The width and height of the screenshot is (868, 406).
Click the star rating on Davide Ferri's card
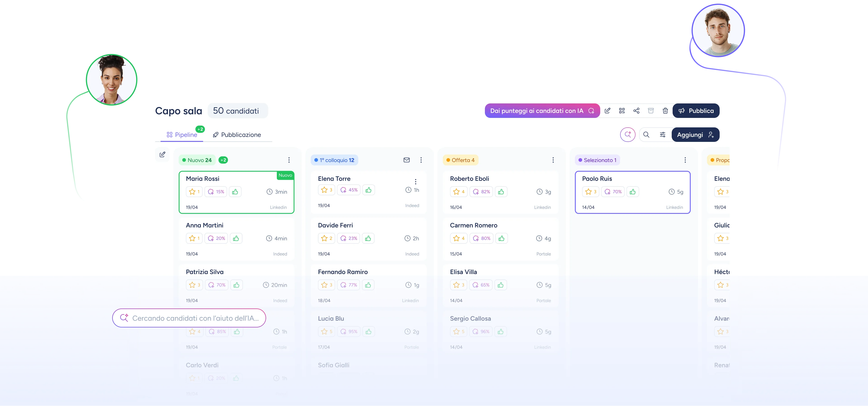click(x=327, y=238)
